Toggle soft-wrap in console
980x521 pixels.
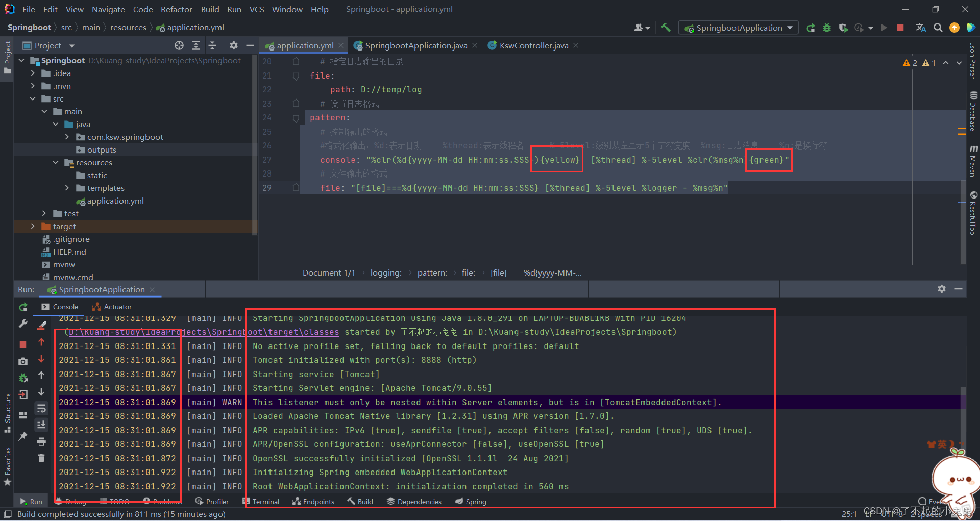pos(41,408)
